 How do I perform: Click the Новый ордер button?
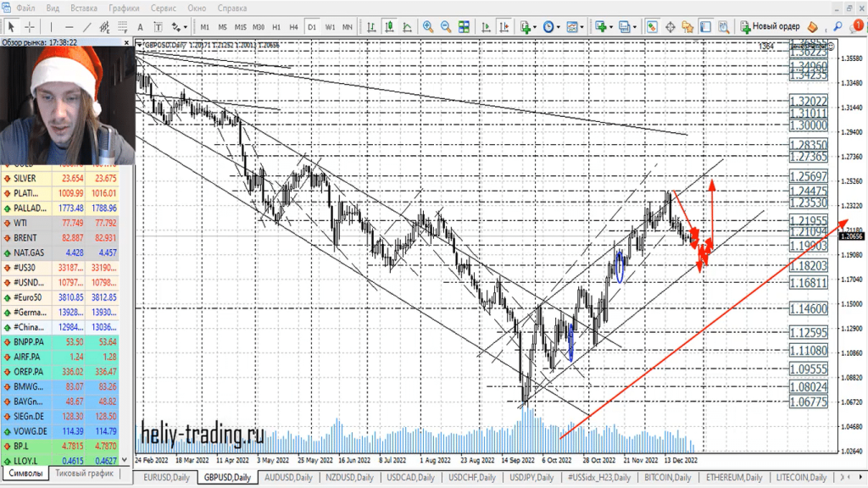770,26
